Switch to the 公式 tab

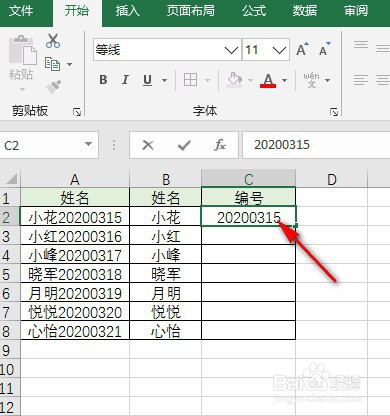pos(254,11)
